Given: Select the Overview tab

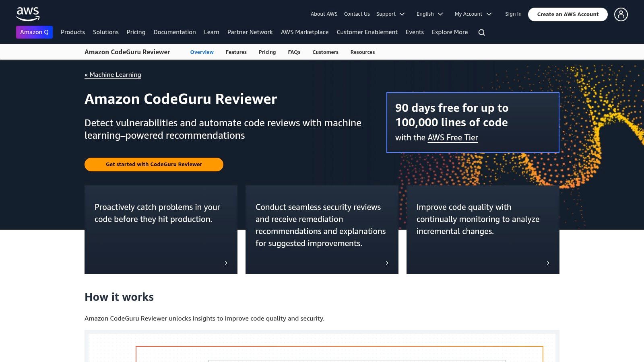Looking at the screenshot, I should [x=202, y=52].
